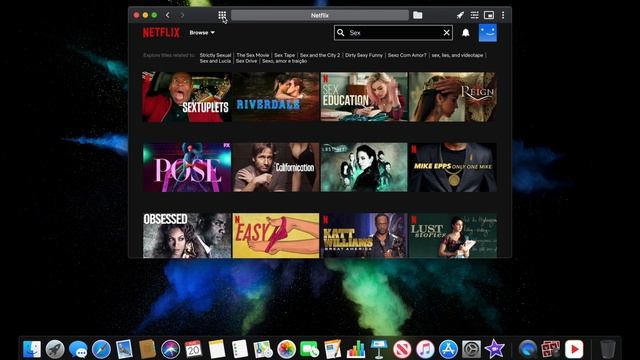Open Katt Williams Great America thumbnail
Image resolution: width=640 pixels, height=360 pixels.
click(x=364, y=236)
